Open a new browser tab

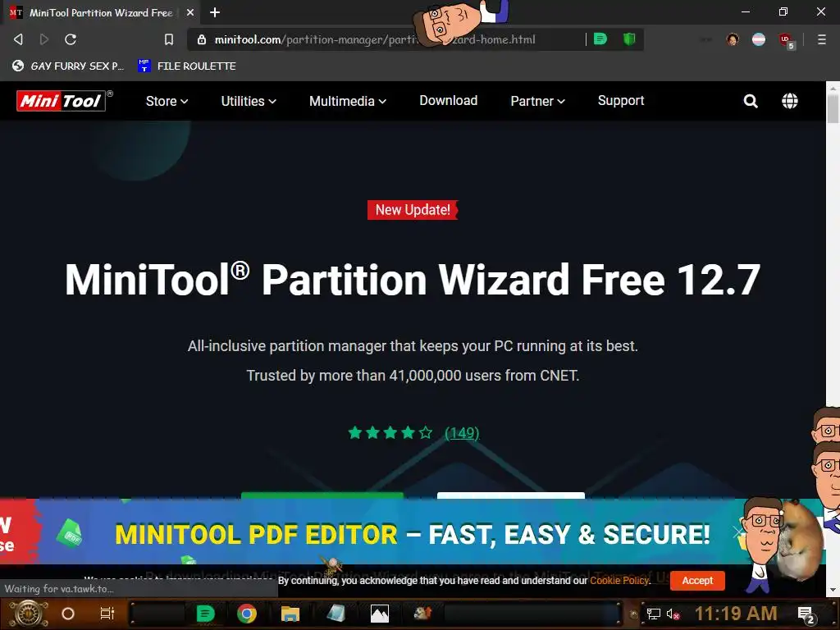click(x=215, y=12)
